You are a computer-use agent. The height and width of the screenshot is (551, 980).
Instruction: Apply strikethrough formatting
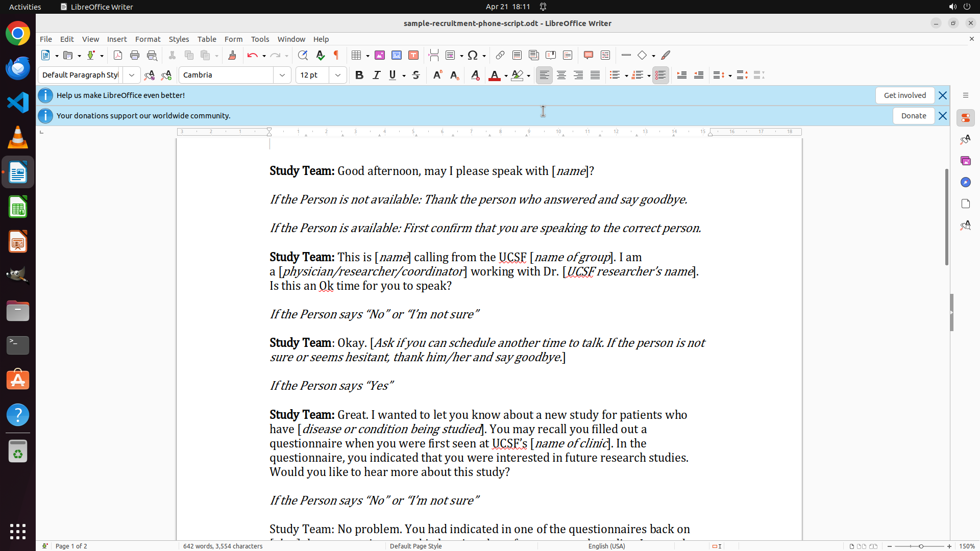click(x=416, y=75)
